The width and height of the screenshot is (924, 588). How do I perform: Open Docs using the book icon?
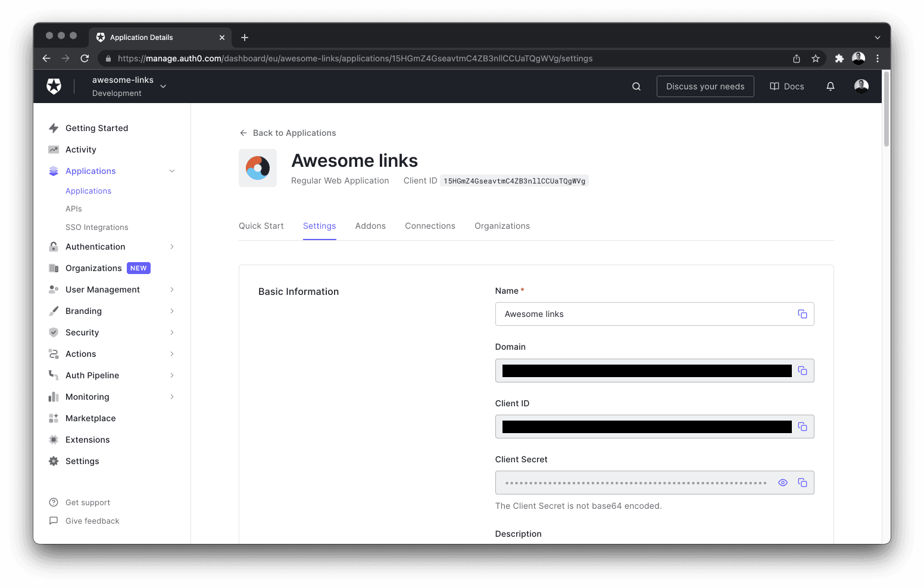coord(786,86)
